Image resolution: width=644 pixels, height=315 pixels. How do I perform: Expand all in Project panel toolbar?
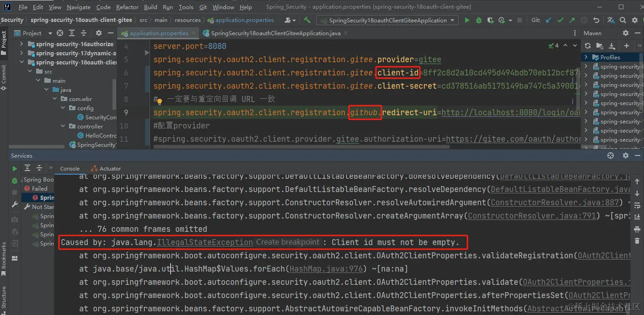coord(72,33)
